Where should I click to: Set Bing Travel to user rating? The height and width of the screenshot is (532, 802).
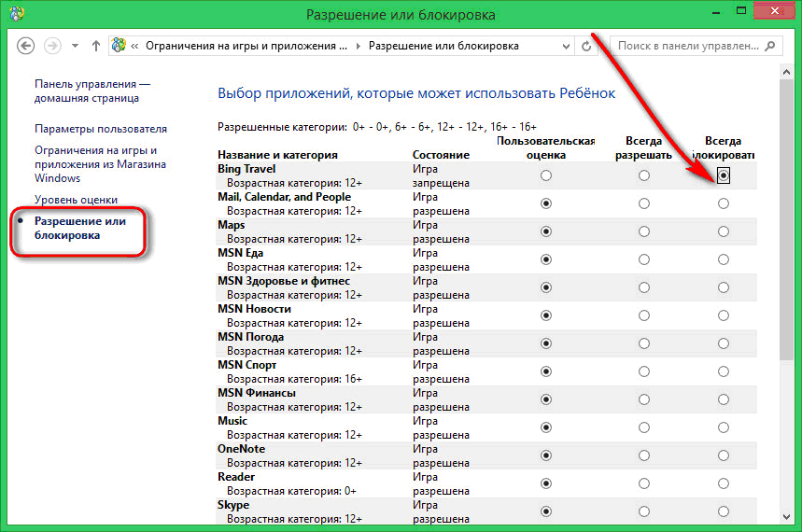click(546, 175)
